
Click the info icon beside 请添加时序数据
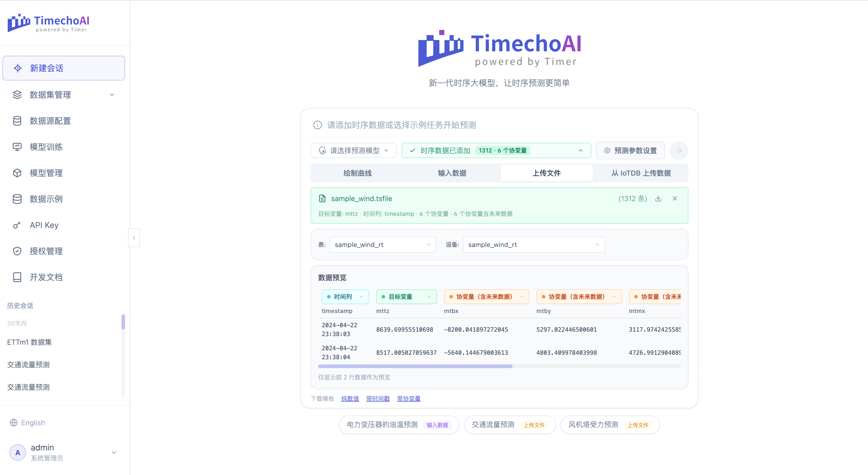coord(317,125)
